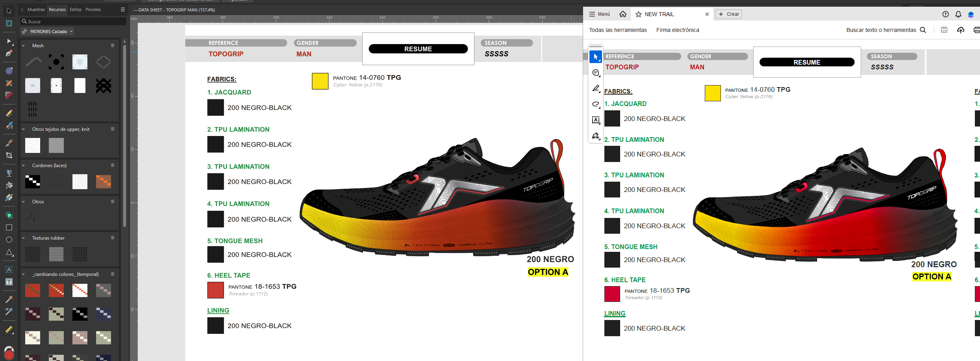980x361 pixels.
Task: Click Buscar texto o herramientas search
Action: 886,30
